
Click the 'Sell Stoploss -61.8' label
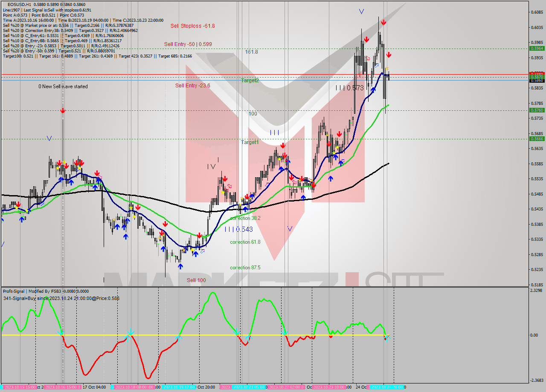(192, 26)
